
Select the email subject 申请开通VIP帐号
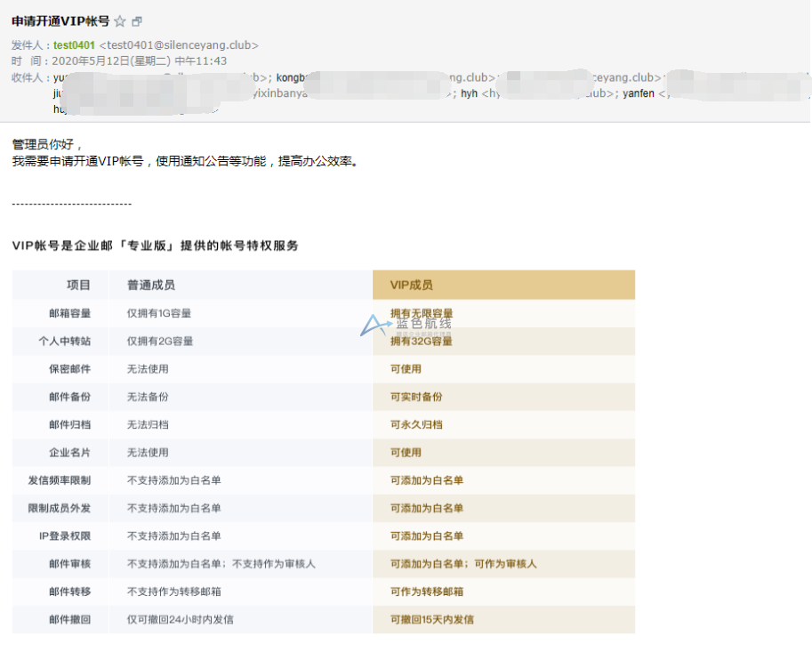click(60, 21)
